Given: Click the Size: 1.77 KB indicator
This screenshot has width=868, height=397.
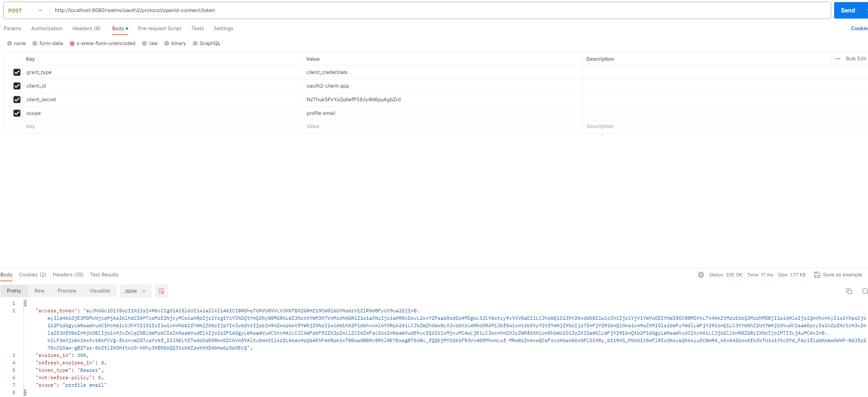Looking at the screenshot, I should 791,275.
